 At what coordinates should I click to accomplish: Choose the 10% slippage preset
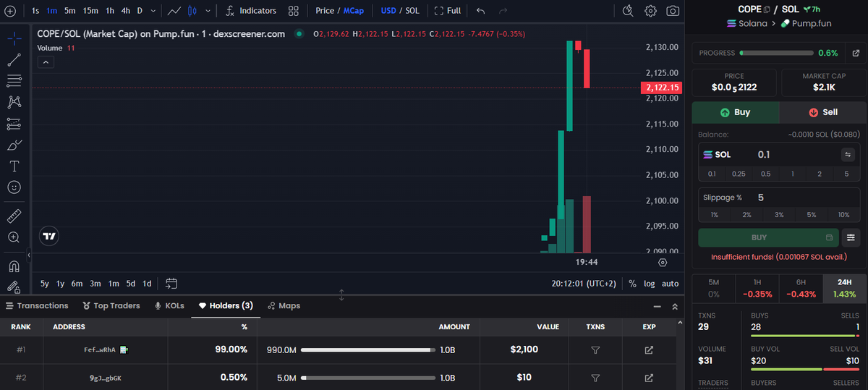pyautogui.click(x=843, y=215)
